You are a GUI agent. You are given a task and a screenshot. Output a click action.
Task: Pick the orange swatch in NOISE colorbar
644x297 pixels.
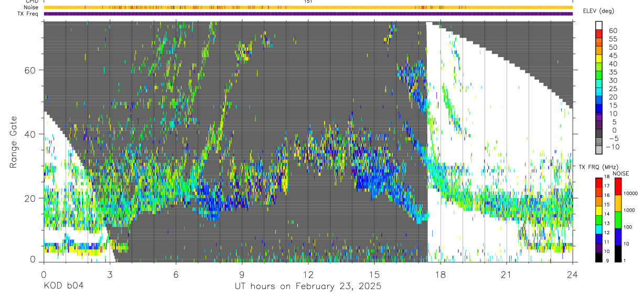(618, 202)
